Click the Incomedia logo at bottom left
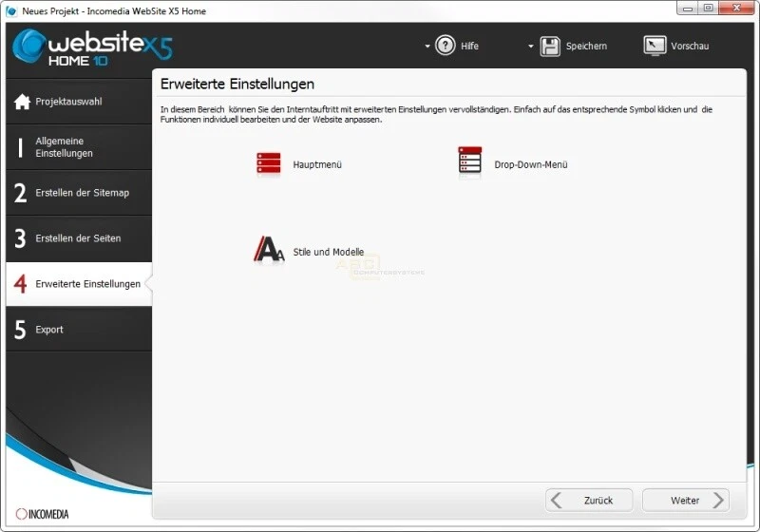This screenshot has width=760, height=532. [x=42, y=514]
